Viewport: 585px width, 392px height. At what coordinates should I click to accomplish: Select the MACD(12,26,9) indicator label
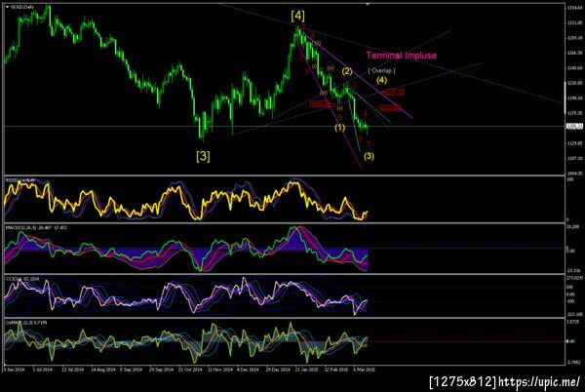point(36,227)
